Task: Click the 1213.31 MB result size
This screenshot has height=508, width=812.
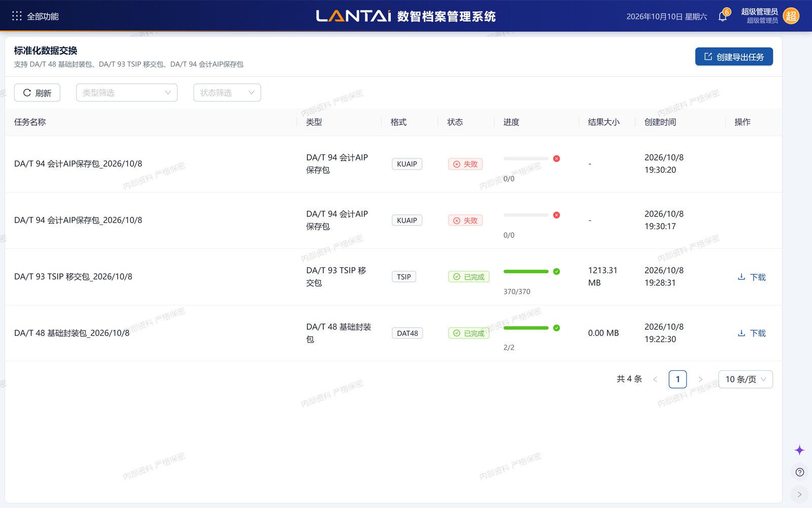Action: 603,276
